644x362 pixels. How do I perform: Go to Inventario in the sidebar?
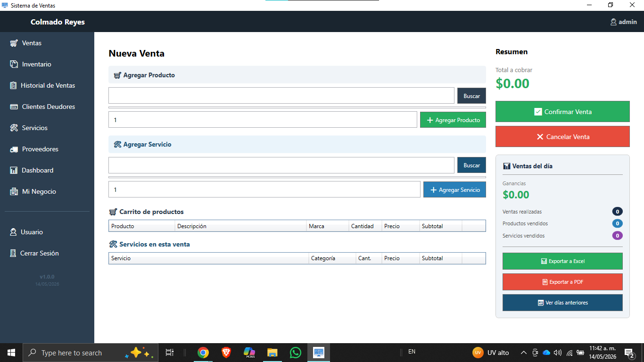click(x=47, y=64)
